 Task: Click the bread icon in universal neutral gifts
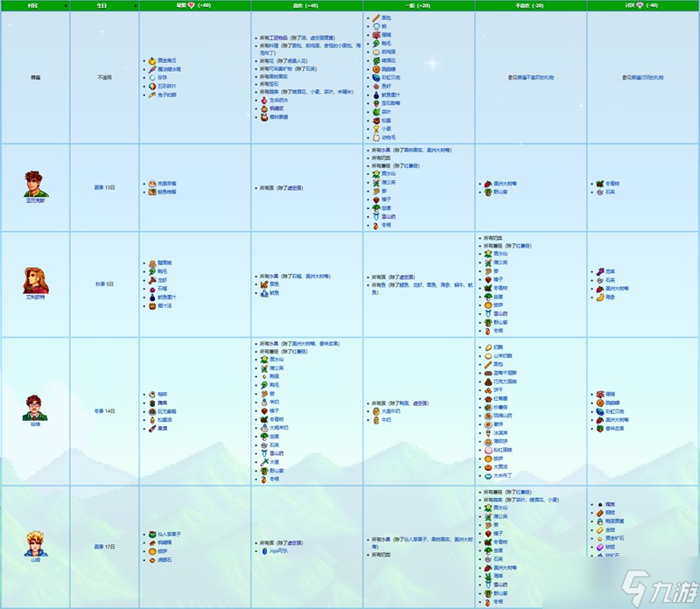[x=376, y=17]
